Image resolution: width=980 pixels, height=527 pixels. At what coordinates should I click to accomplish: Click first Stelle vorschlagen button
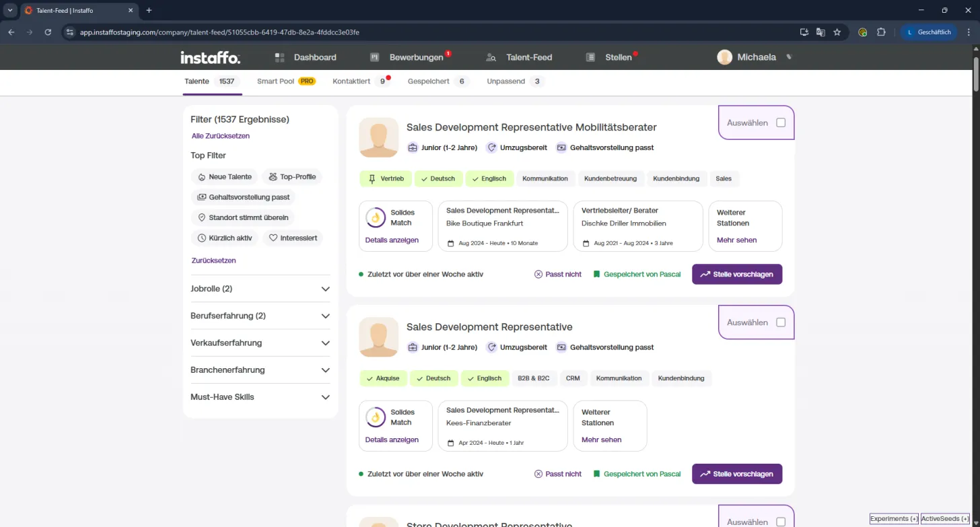click(737, 274)
